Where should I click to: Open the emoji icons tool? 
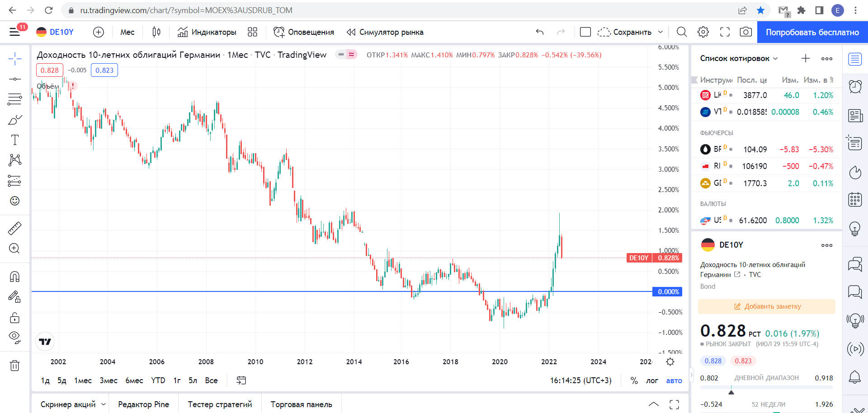tap(15, 201)
